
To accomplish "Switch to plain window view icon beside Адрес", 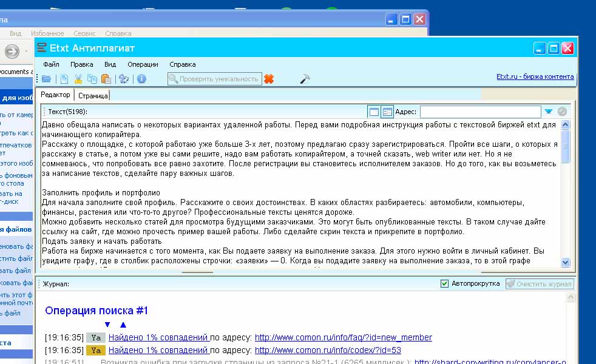I will (374, 112).
